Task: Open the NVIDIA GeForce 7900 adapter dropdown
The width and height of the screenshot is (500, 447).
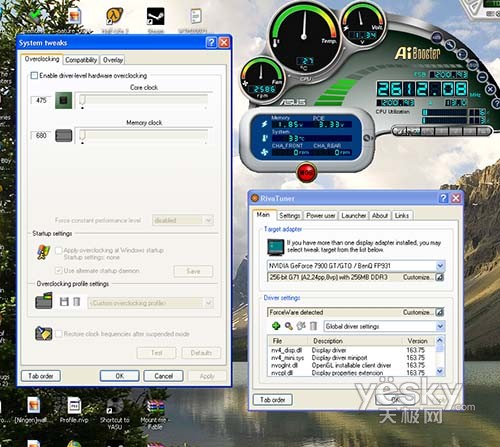Action: (440, 266)
